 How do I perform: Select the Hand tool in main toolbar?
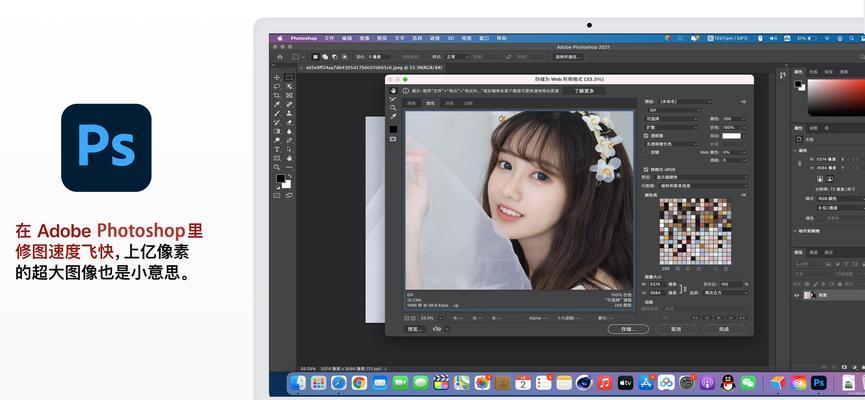[x=289, y=158]
